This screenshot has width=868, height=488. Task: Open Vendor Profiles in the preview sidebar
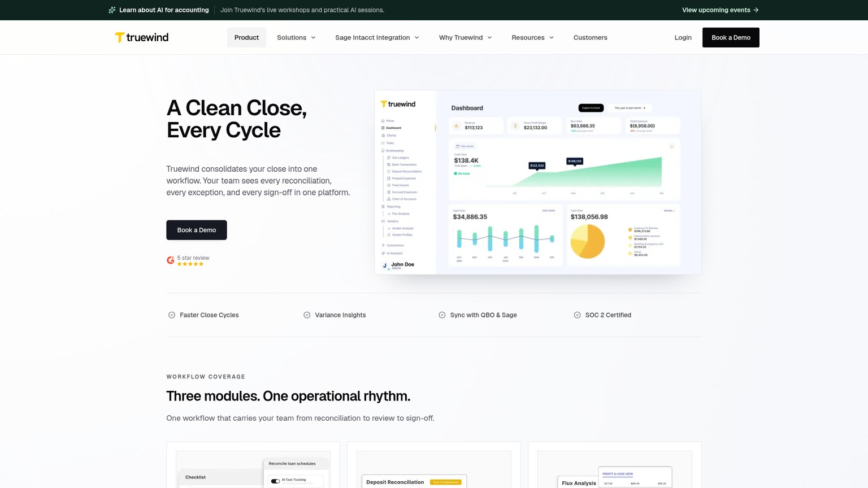pos(400,235)
